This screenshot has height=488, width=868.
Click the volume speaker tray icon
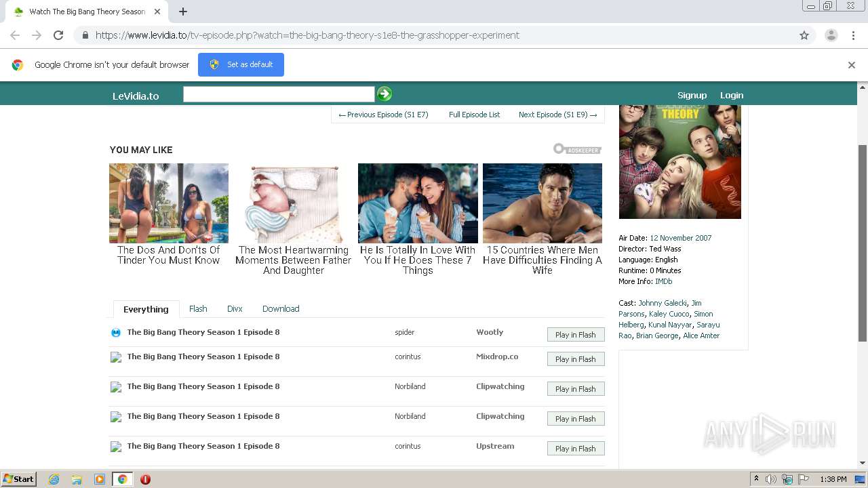tap(771, 479)
